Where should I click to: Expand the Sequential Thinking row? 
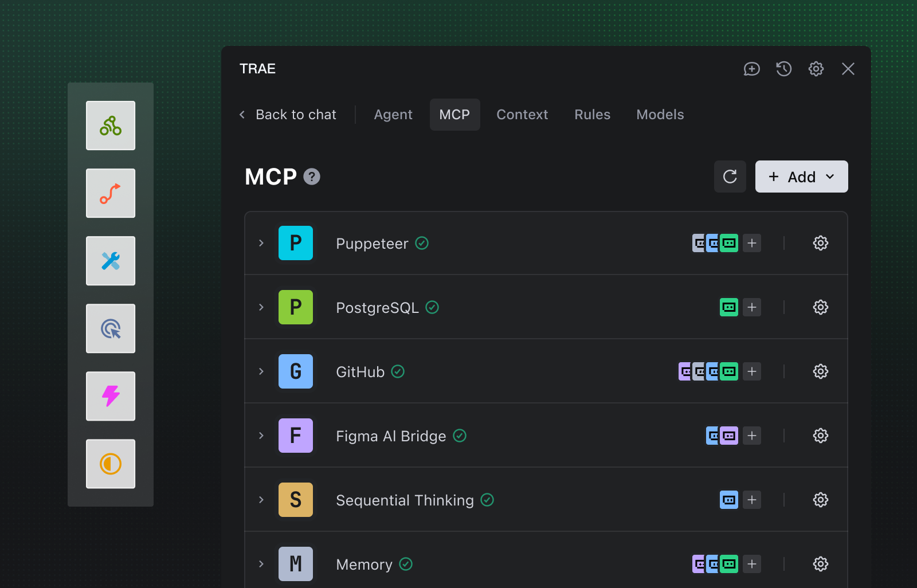click(x=261, y=500)
